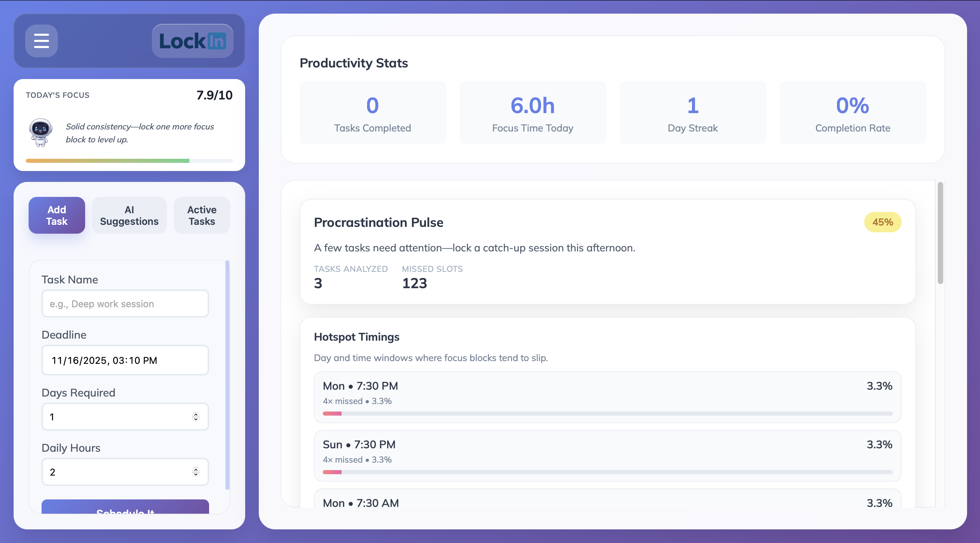Click the Days Required stepper arrows
The width and height of the screenshot is (980, 543).
pos(195,417)
